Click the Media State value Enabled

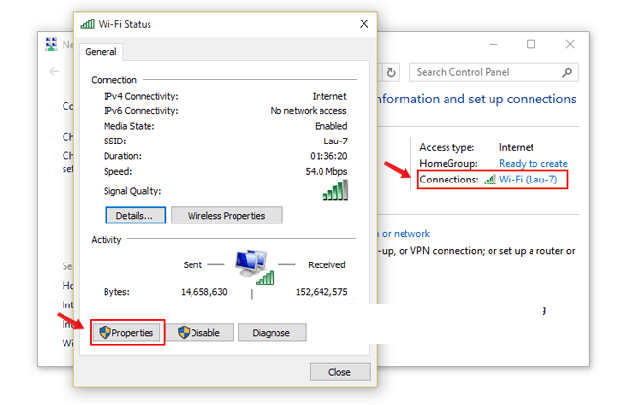tap(331, 126)
